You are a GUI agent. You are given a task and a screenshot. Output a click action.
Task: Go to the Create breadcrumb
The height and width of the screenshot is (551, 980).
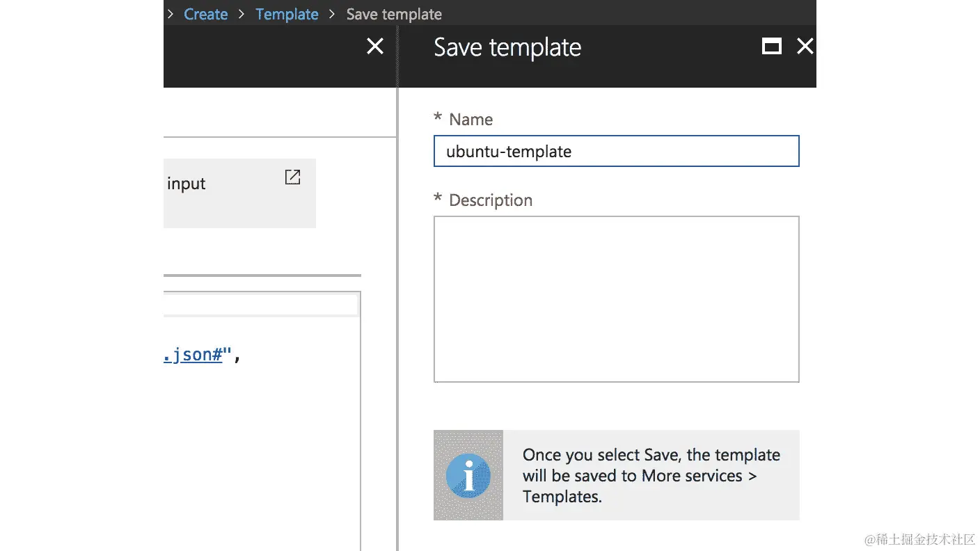click(206, 14)
